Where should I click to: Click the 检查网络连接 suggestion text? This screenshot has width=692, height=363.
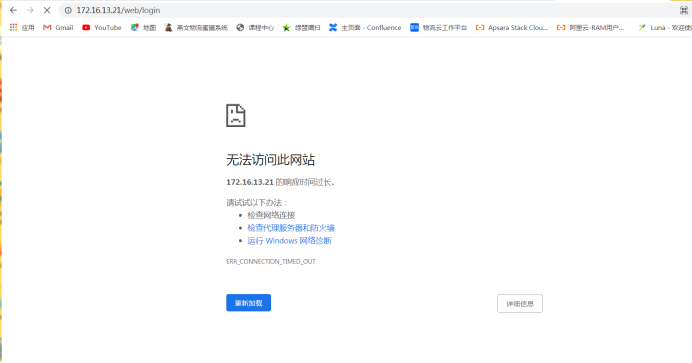[271, 215]
